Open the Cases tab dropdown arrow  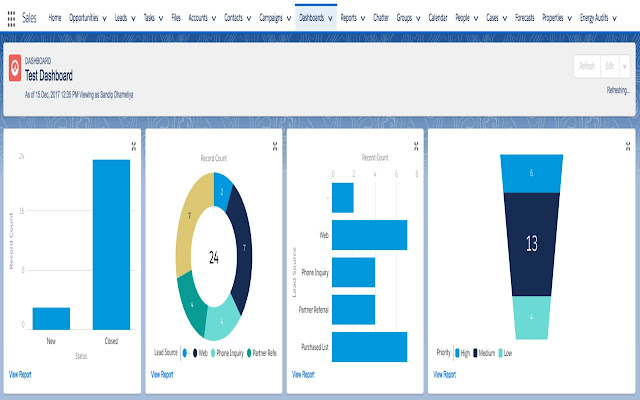pyautogui.click(x=504, y=18)
